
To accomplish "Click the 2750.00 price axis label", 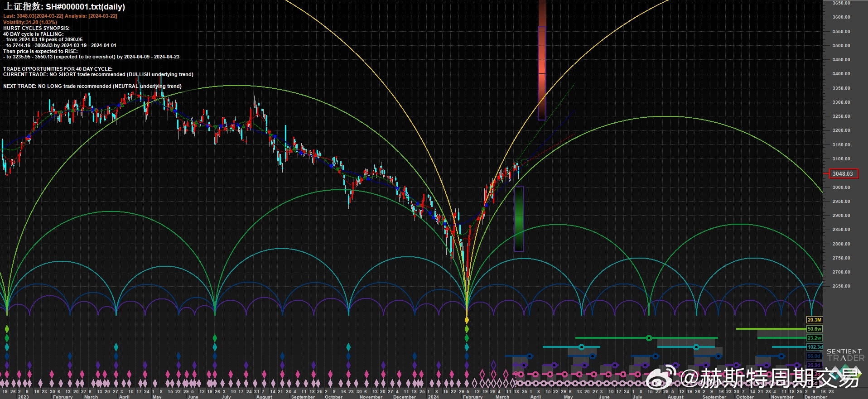I will pyautogui.click(x=841, y=258).
